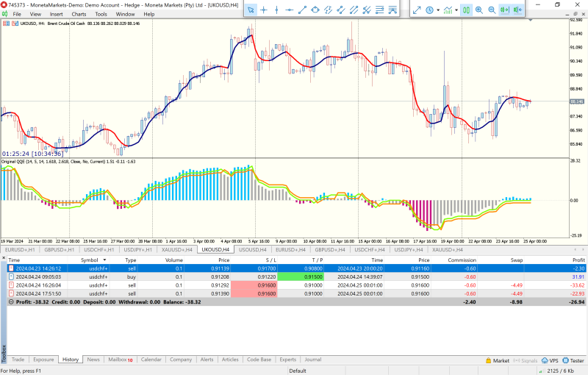Switch to the Trade tab
The height and width of the screenshot is (375, 588).
point(18,360)
